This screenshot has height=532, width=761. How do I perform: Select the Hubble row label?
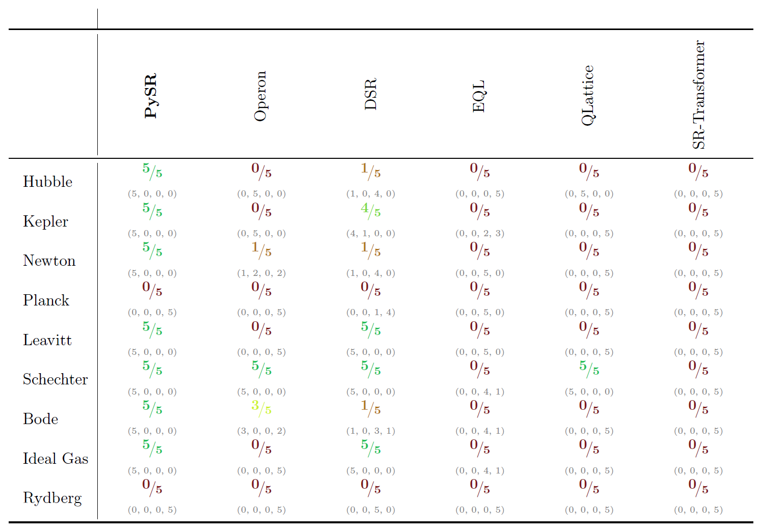[48, 182]
